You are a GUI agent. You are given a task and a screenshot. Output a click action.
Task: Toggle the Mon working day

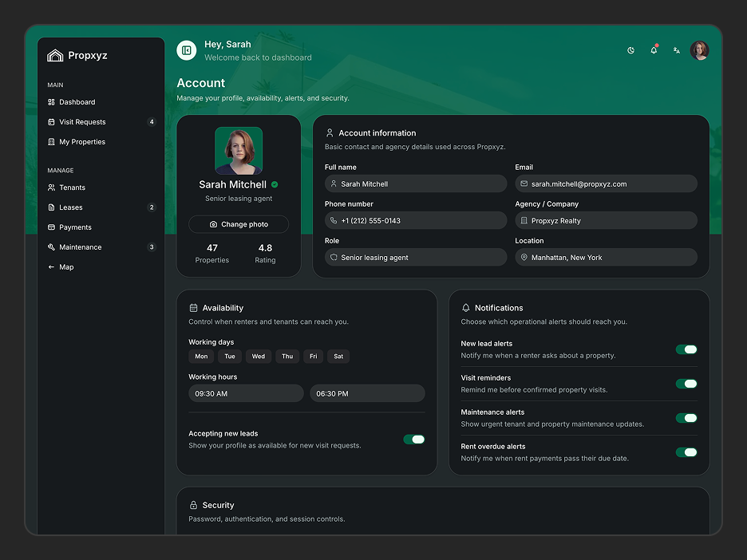[201, 357]
